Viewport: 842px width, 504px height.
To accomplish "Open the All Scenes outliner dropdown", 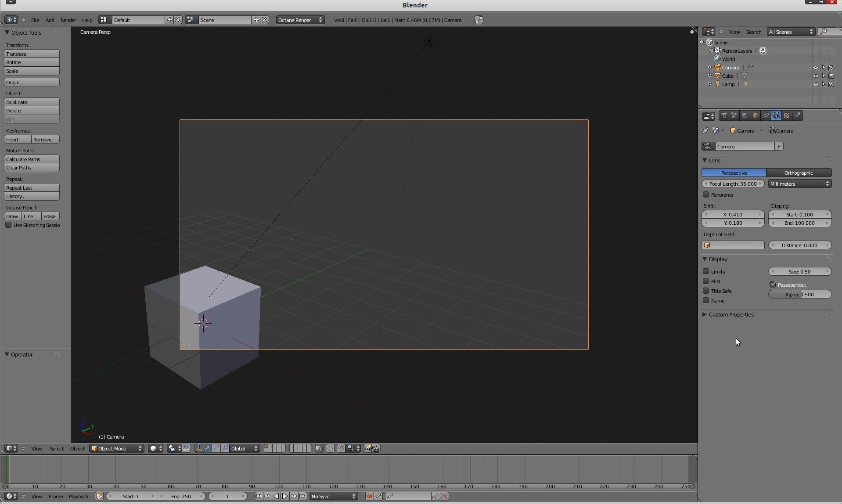I will [x=791, y=32].
